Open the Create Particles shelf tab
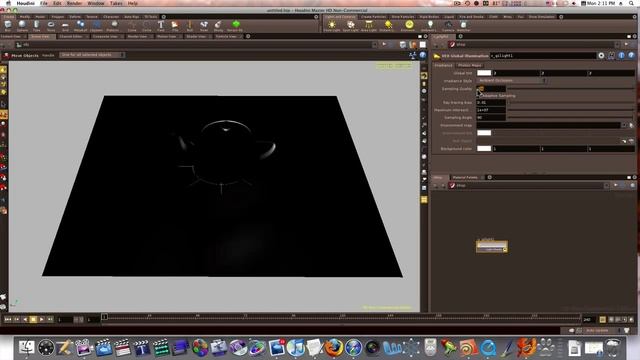Image resolution: width=640 pixels, height=360 pixels. [373, 17]
